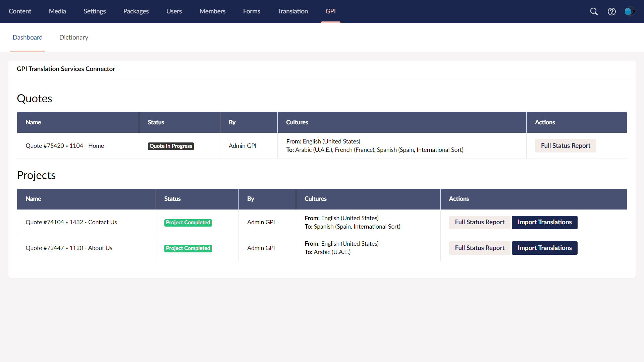Click 'Admin GPI' in Contact Us row
The height and width of the screenshot is (362, 644).
click(261, 222)
